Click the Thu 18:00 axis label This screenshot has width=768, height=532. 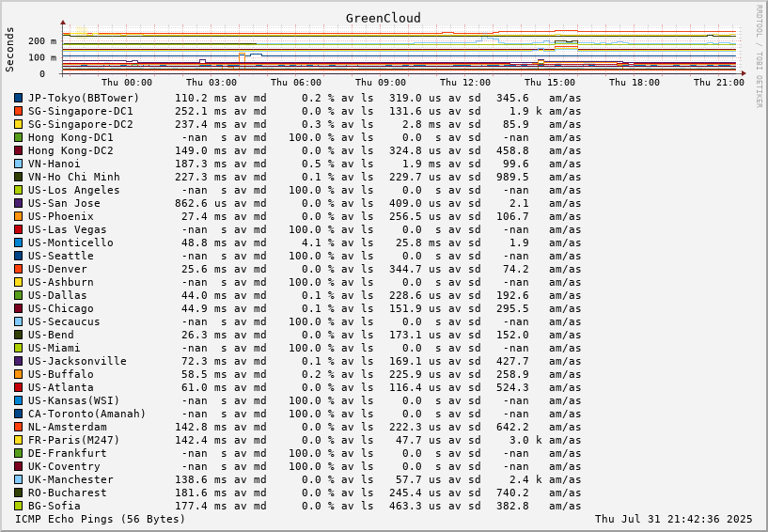(635, 83)
